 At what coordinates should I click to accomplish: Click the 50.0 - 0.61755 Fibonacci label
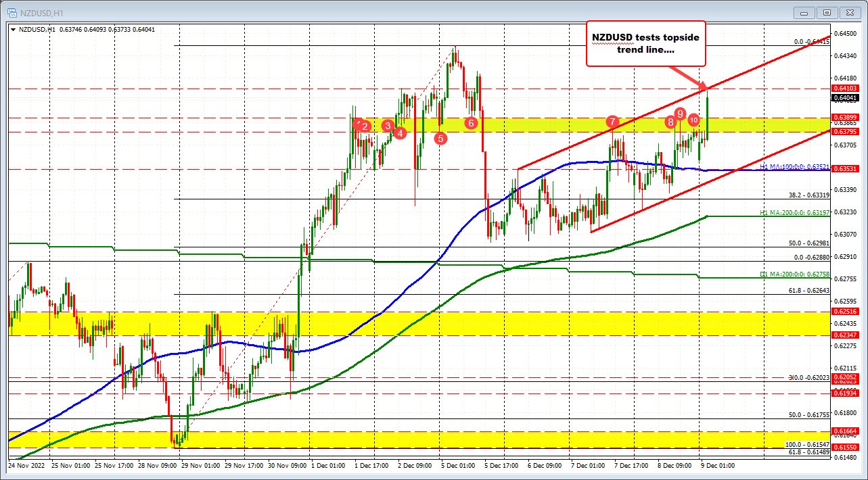click(808, 415)
